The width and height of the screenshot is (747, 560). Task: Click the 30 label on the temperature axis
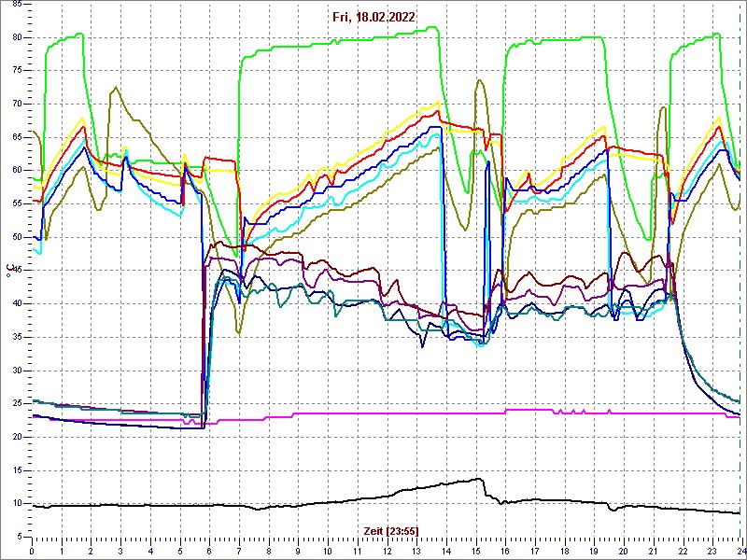tap(16, 371)
